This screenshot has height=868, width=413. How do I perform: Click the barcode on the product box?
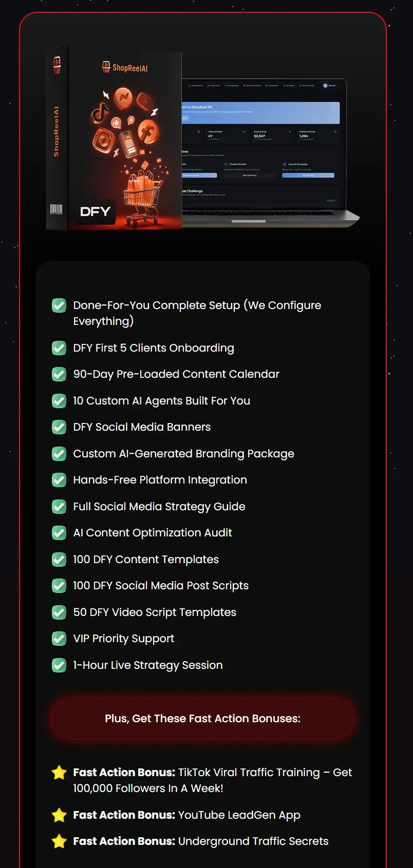(x=56, y=209)
